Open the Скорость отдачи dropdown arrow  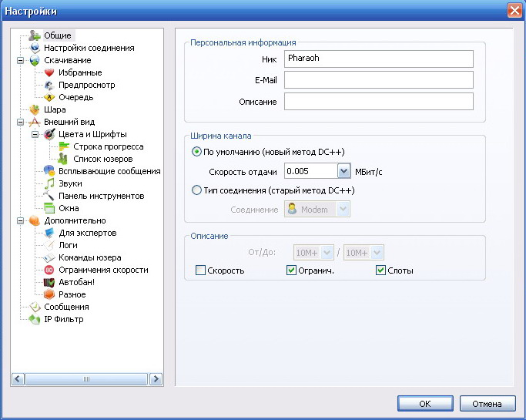343,172
